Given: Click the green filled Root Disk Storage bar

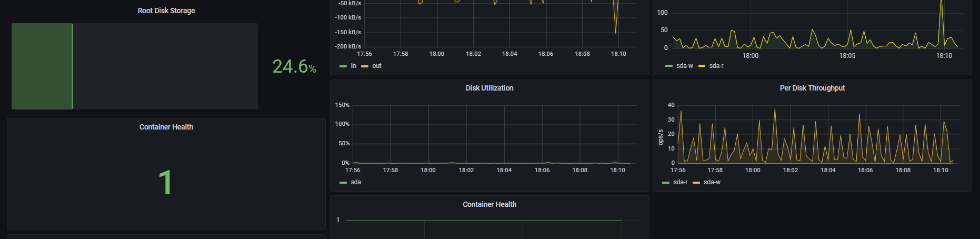Looking at the screenshot, I should (x=42, y=66).
